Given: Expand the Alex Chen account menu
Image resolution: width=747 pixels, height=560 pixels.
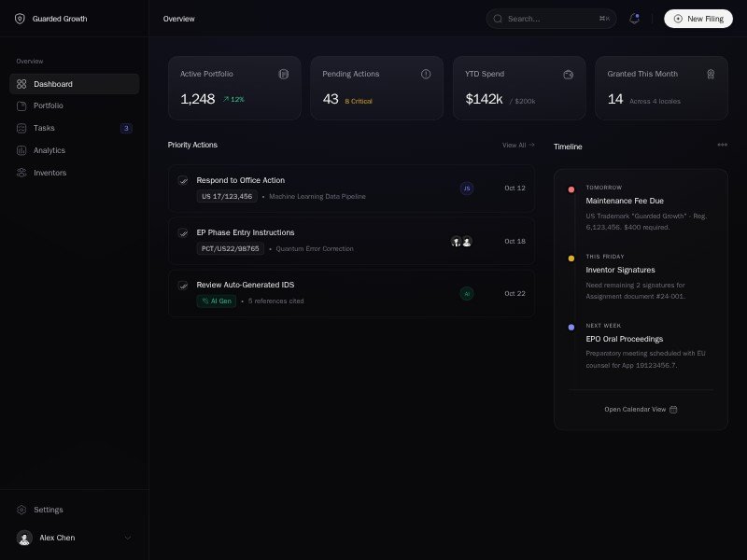Looking at the screenshot, I should tap(128, 538).
